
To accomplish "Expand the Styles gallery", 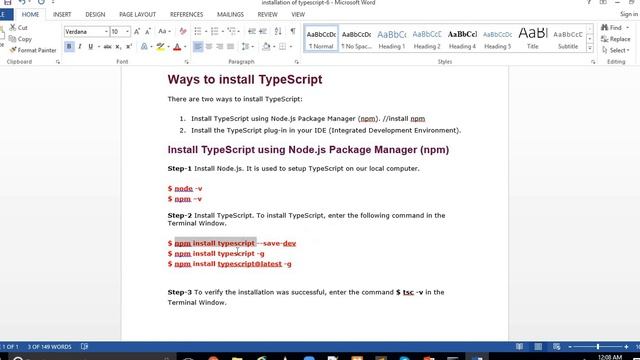I will coord(590,48).
